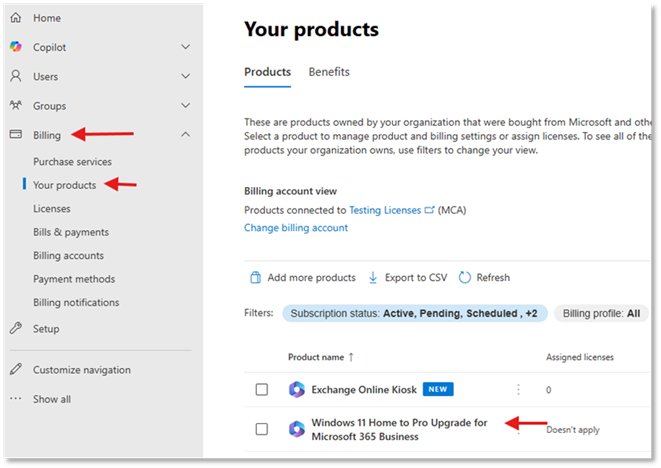Screen dimensions: 661x468
Task: Click the Home house icon
Action: pos(16,18)
